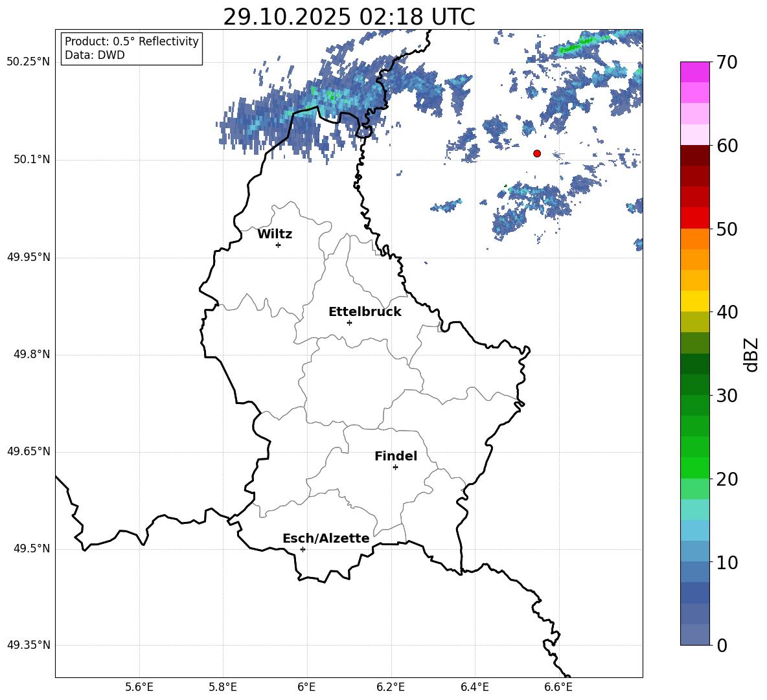The image size is (767, 700).
Task: Click the magenta top colorbar segment
Action: [x=695, y=73]
